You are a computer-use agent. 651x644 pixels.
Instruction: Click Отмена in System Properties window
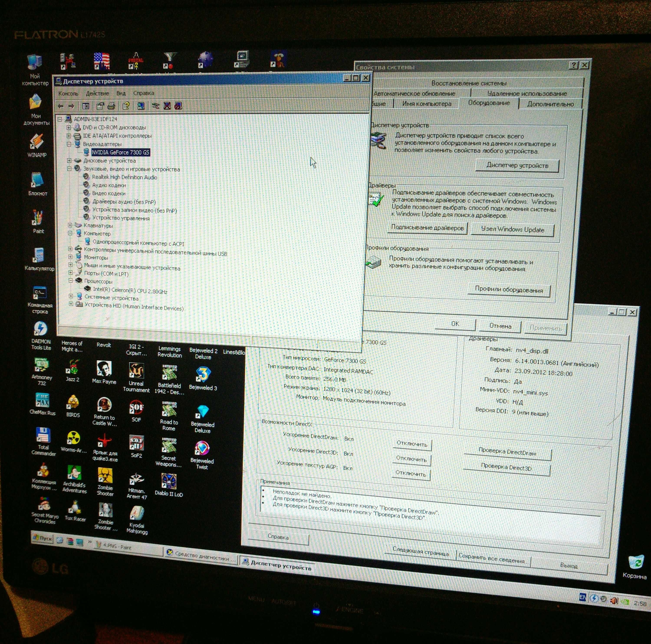(x=500, y=326)
